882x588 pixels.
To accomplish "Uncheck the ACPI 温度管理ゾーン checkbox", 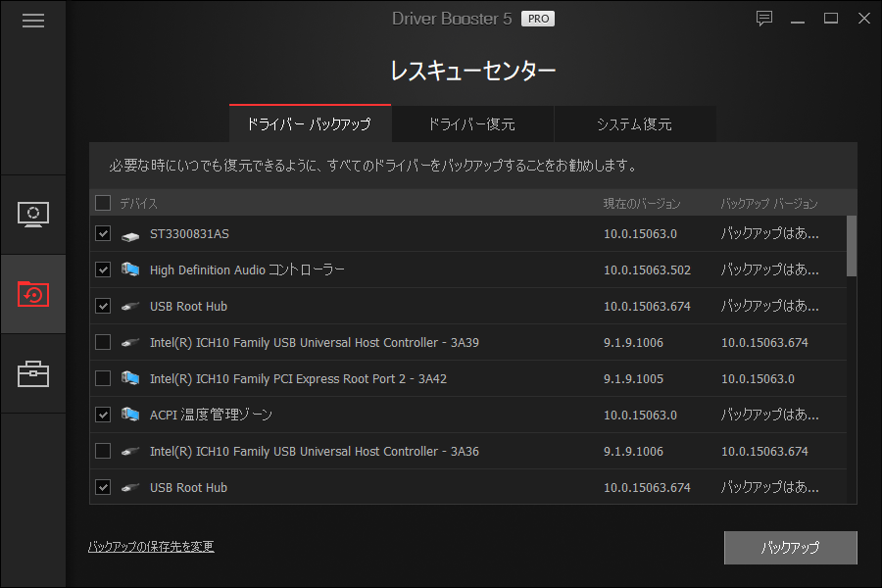I will (x=103, y=415).
